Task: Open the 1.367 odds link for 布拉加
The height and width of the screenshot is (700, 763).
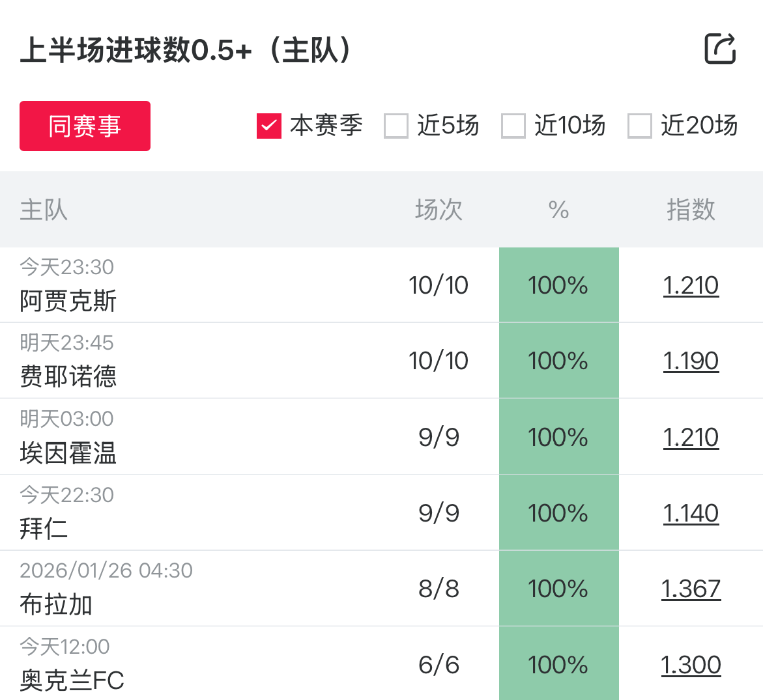Action: pyautogui.click(x=691, y=589)
